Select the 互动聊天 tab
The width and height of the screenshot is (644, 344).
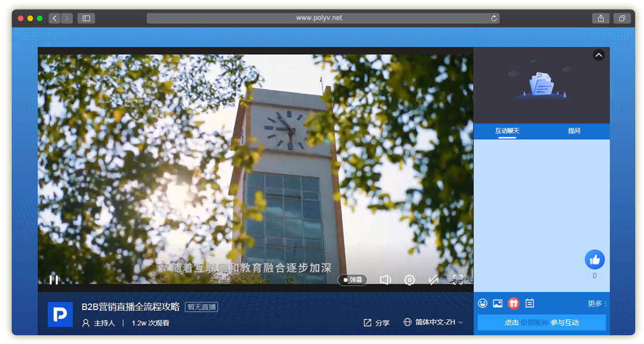507,131
